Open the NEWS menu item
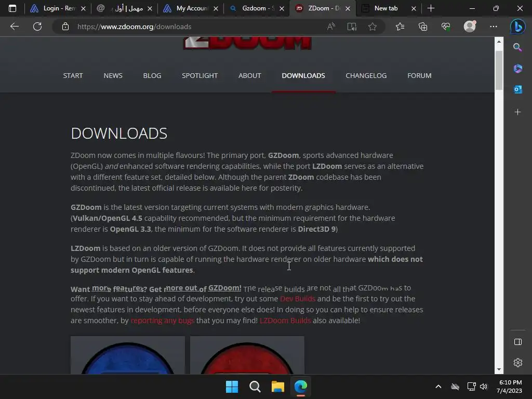The width and height of the screenshot is (532, 399). click(113, 76)
